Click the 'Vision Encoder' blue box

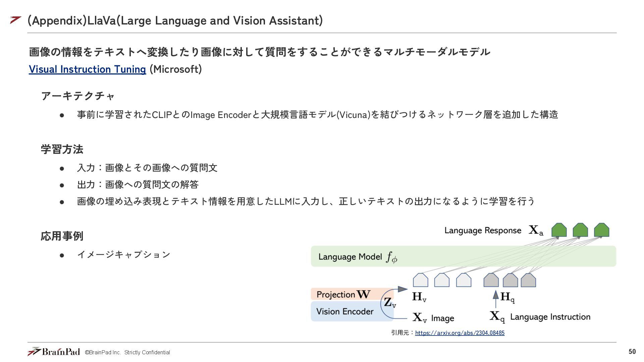coord(352,311)
